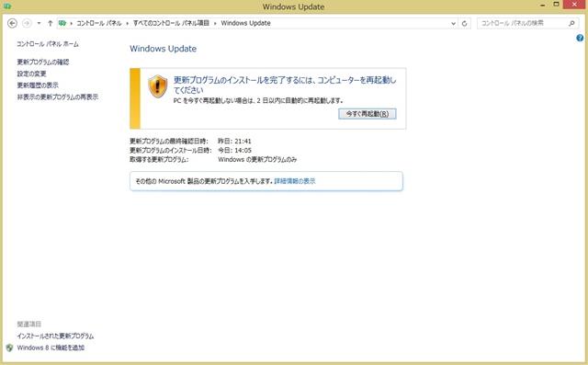588x365 pixels.
Task: Expand arrow before Windows Update breadcrumb
Action: coord(215,23)
